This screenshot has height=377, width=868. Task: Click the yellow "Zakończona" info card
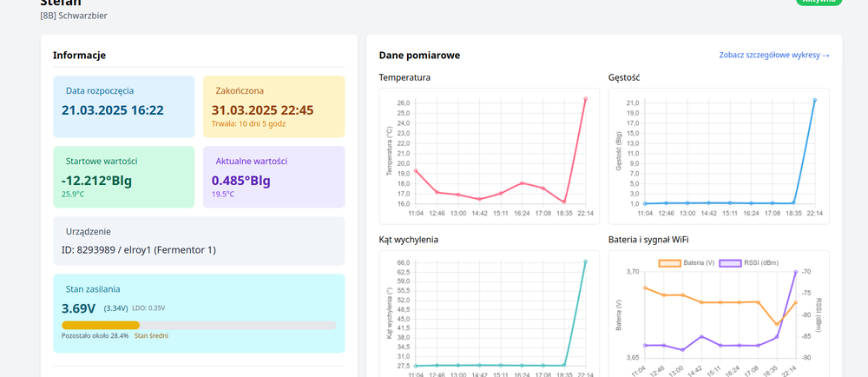point(273,106)
